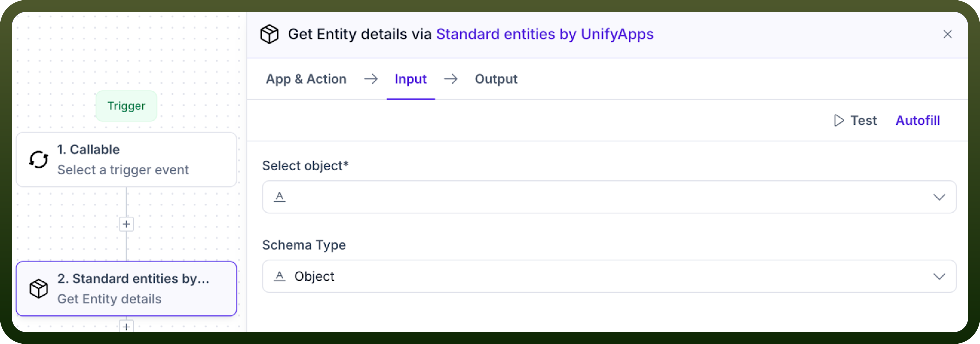980x344 pixels.
Task: Click the Autofill link
Action: tap(918, 121)
